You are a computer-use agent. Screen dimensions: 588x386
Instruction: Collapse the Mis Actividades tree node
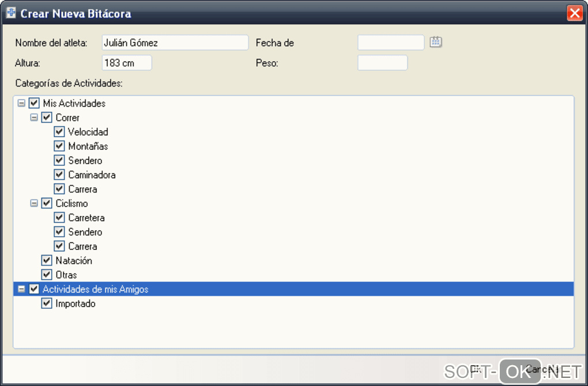[x=21, y=103]
